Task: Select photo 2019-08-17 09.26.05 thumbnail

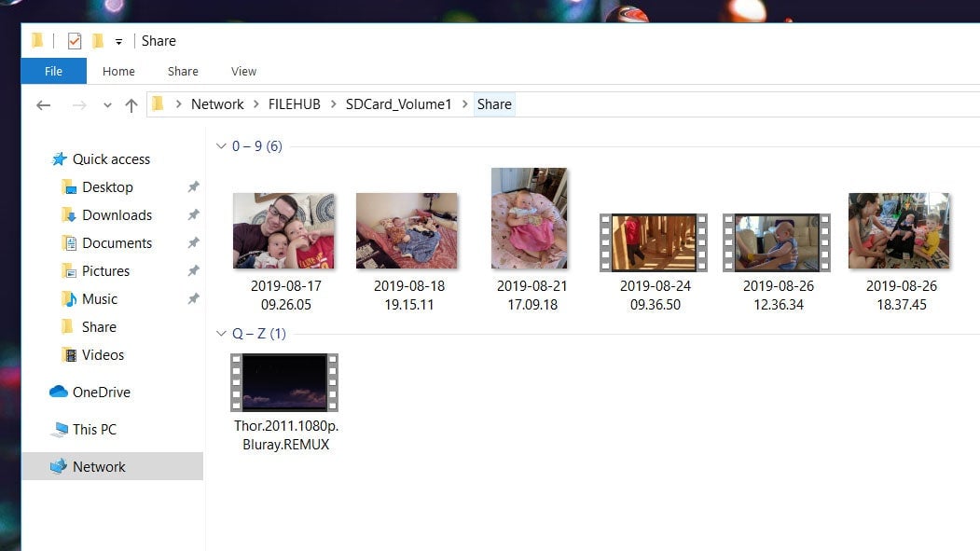Action: 283,230
